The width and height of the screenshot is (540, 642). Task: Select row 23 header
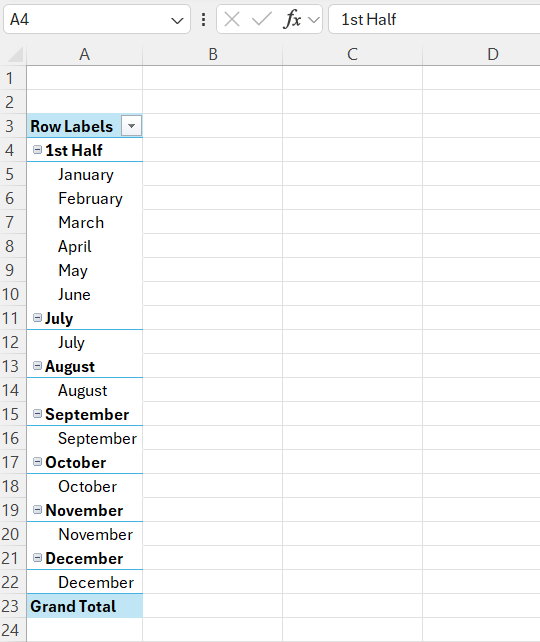[x=13, y=606]
